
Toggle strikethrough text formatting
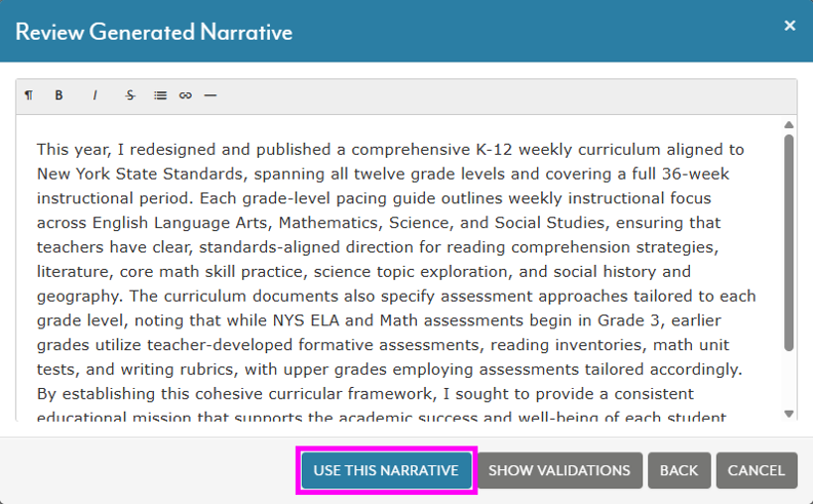pyautogui.click(x=130, y=95)
